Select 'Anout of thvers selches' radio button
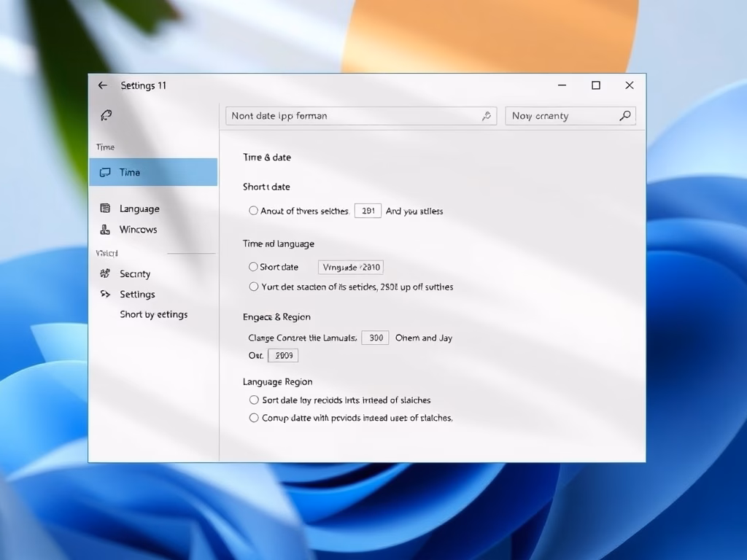The image size is (747, 560). [253, 211]
